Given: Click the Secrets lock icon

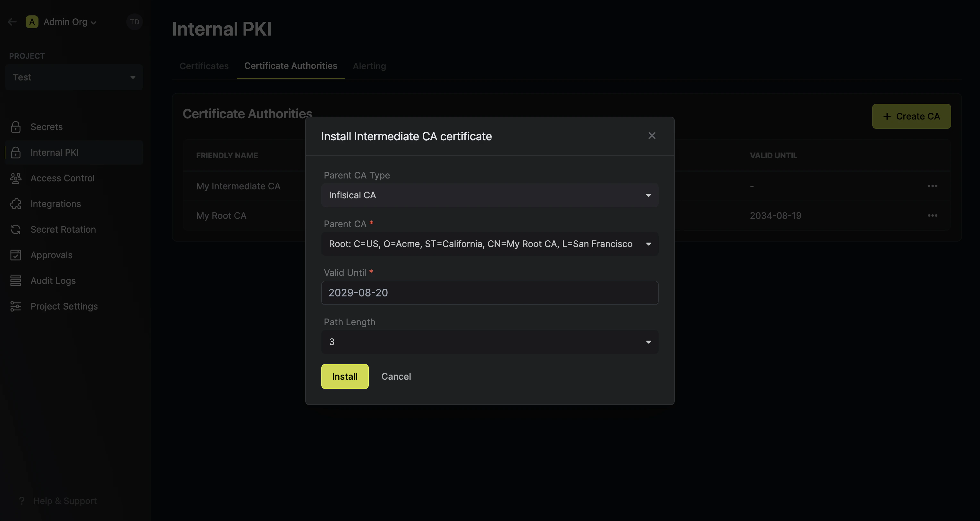Looking at the screenshot, I should pos(16,127).
